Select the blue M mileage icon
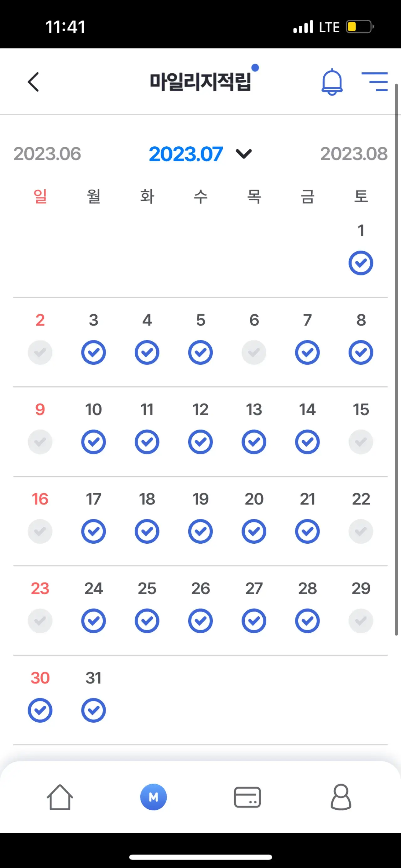Screen dimensions: 401x868 pos(153,797)
